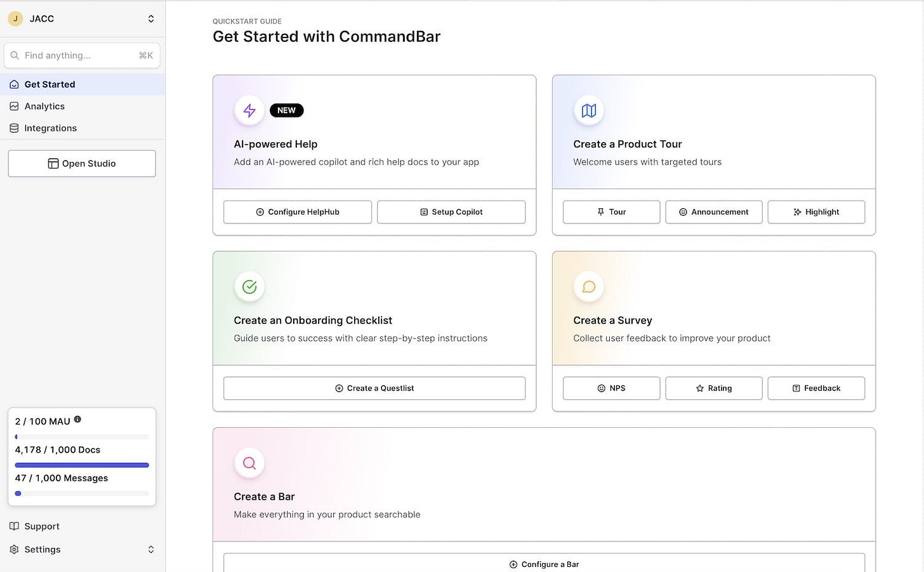Click 'Collect user feedback to improve your product'
This screenshot has width=924, height=572.
(x=671, y=338)
